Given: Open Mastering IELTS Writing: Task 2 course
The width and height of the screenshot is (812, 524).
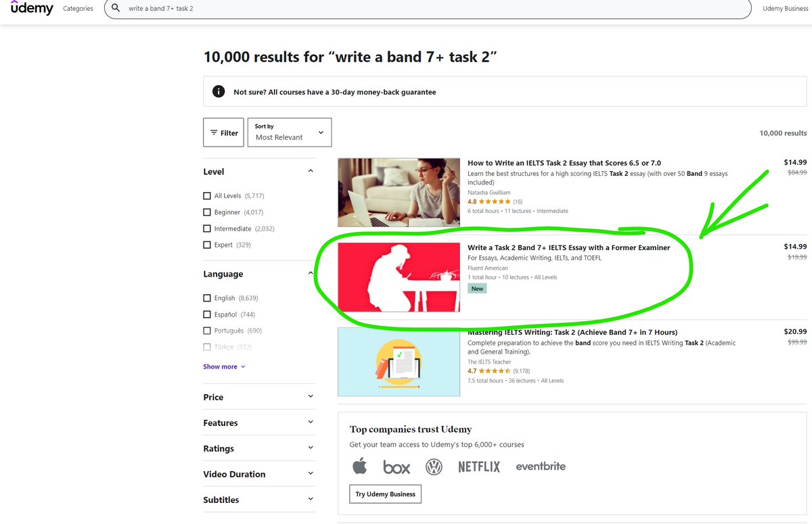Looking at the screenshot, I should (572, 332).
